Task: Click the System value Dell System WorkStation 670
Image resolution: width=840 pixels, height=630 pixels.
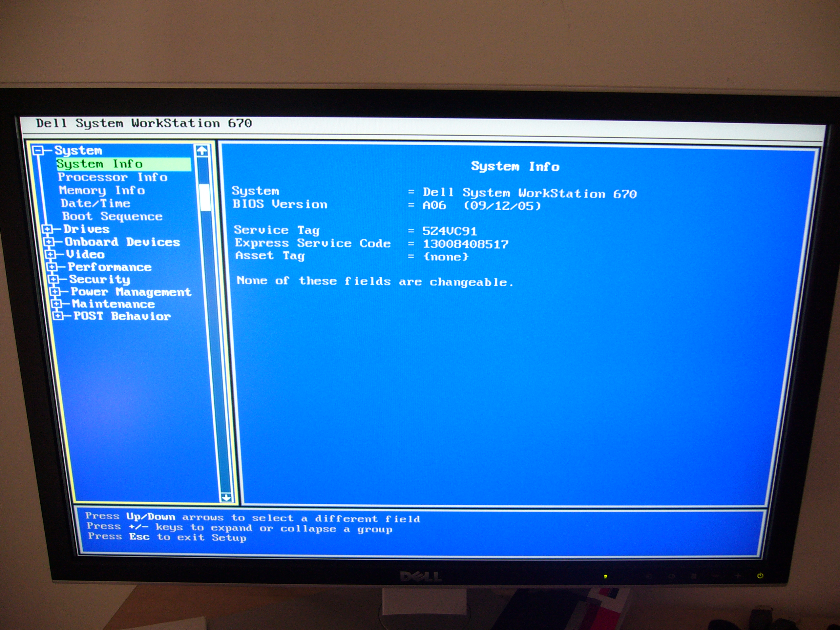Action: tap(530, 193)
